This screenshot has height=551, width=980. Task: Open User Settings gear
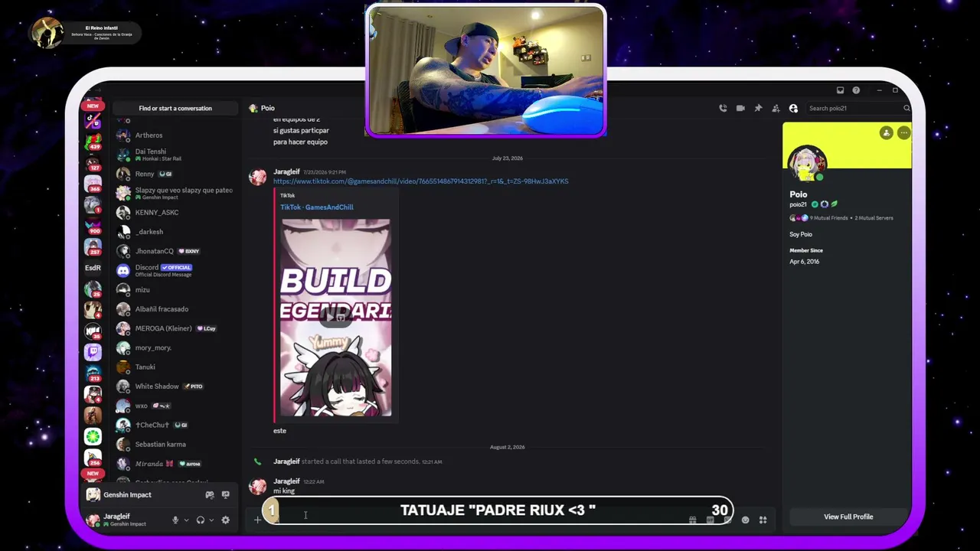[x=225, y=520]
